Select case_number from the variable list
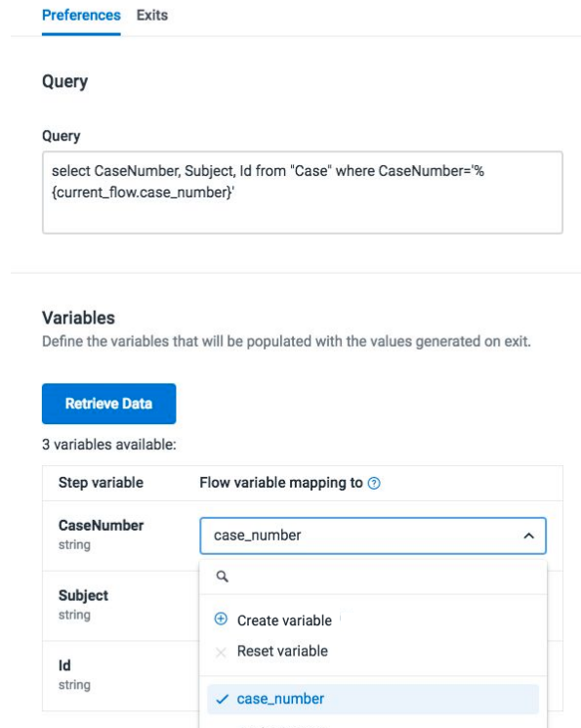 point(373,699)
